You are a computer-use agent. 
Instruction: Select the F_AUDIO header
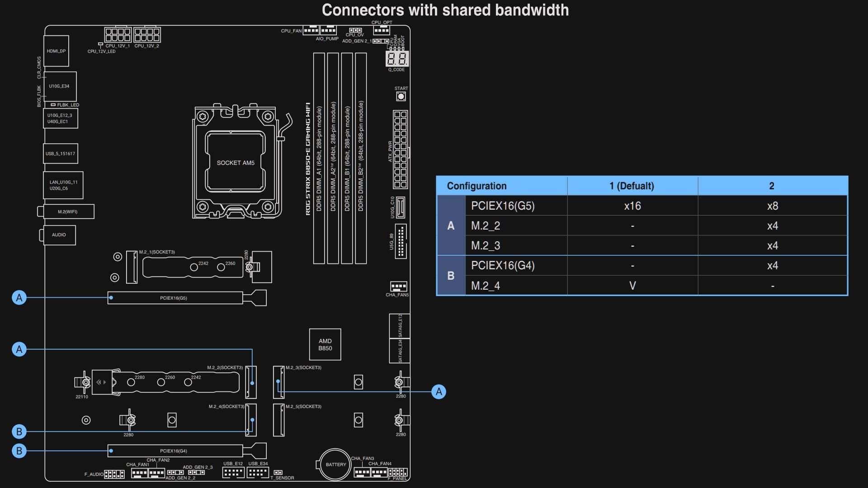(x=114, y=474)
